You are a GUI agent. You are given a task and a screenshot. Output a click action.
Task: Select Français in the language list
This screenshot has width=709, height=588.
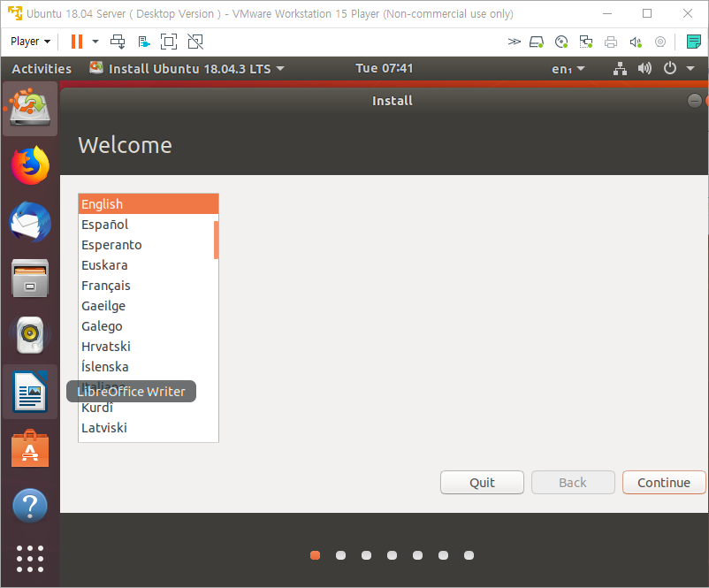[148, 286]
